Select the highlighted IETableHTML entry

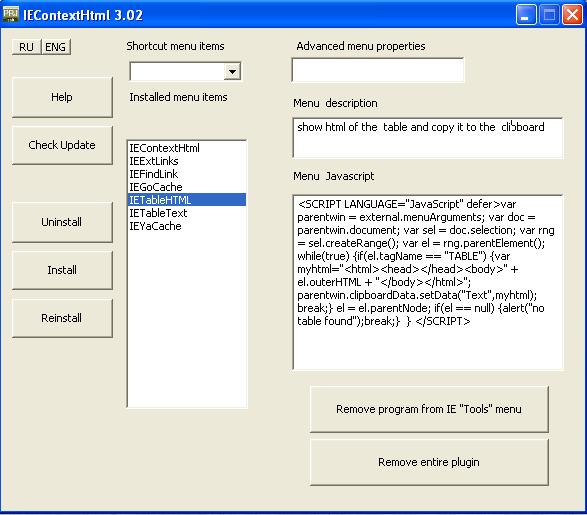pos(186,200)
